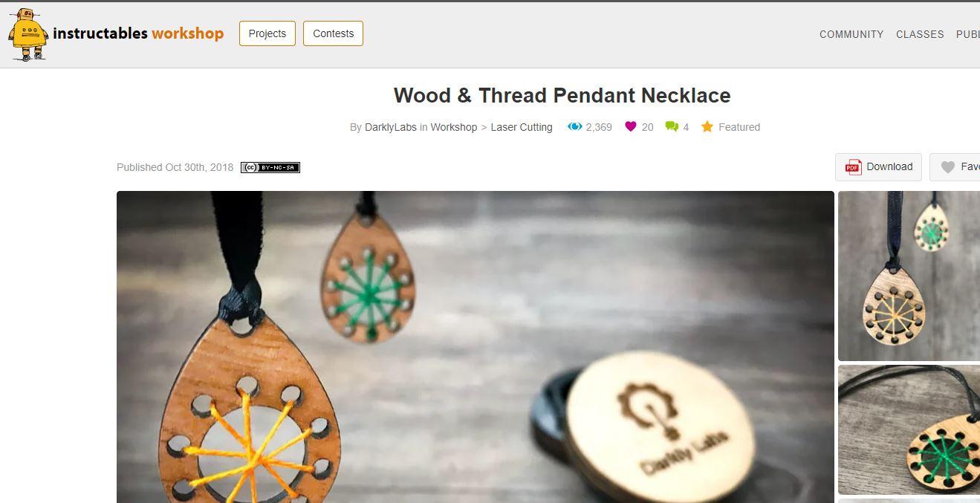Click the Creative Commons BY-NC-SA license badge

pos(270,167)
